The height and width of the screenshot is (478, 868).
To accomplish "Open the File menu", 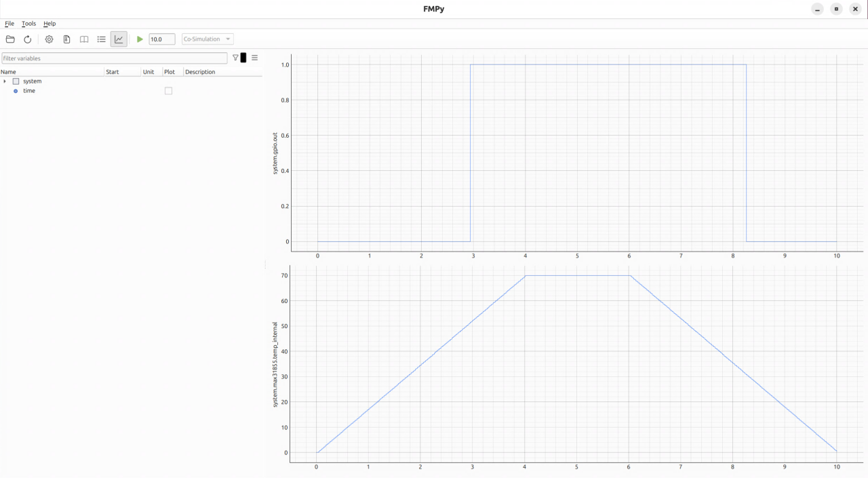I will 9,24.
